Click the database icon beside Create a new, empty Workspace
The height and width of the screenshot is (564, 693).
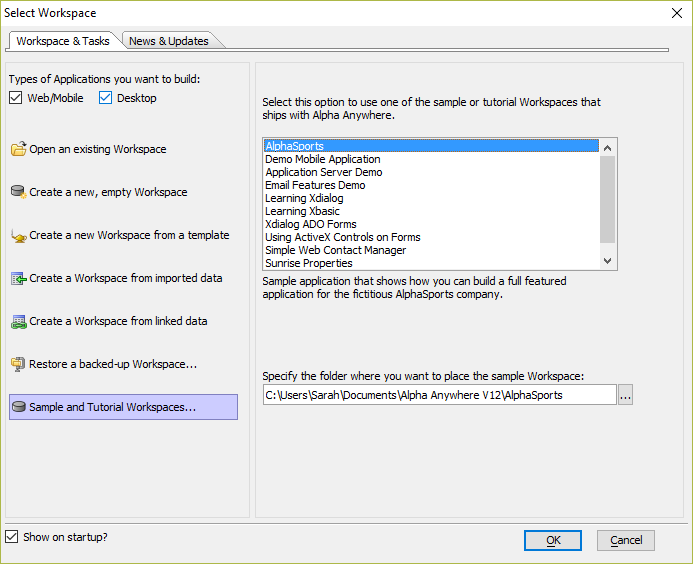pos(19,192)
